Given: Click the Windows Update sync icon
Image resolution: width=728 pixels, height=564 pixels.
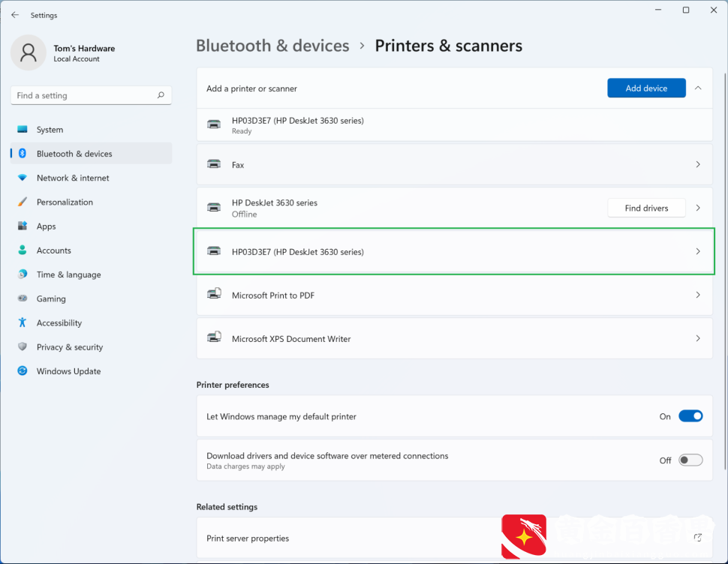Looking at the screenshot, I should pos(23,370).
